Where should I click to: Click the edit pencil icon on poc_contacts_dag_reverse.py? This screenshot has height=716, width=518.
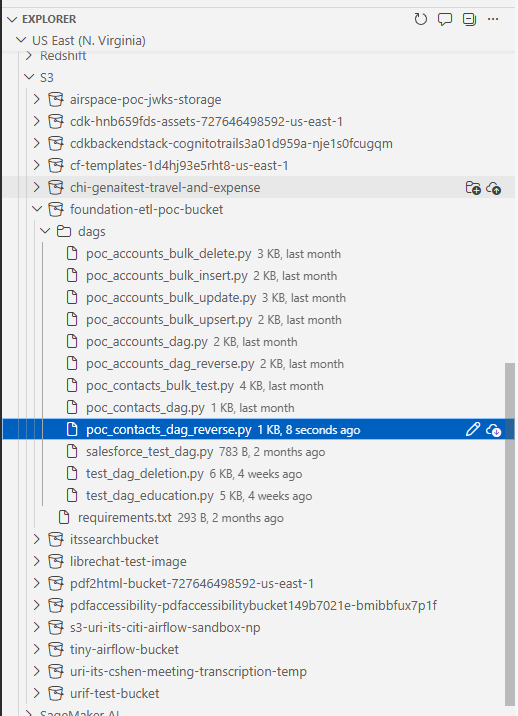click(x=473, y=429)
